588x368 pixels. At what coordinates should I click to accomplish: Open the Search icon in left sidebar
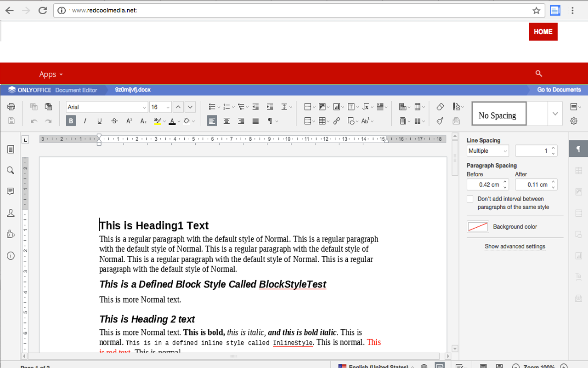coord(11,170)
